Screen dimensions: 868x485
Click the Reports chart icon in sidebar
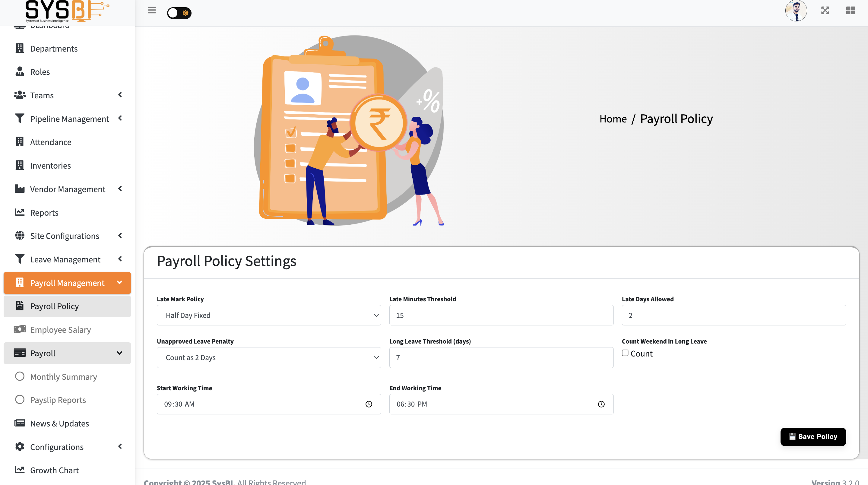coord(20,212)
